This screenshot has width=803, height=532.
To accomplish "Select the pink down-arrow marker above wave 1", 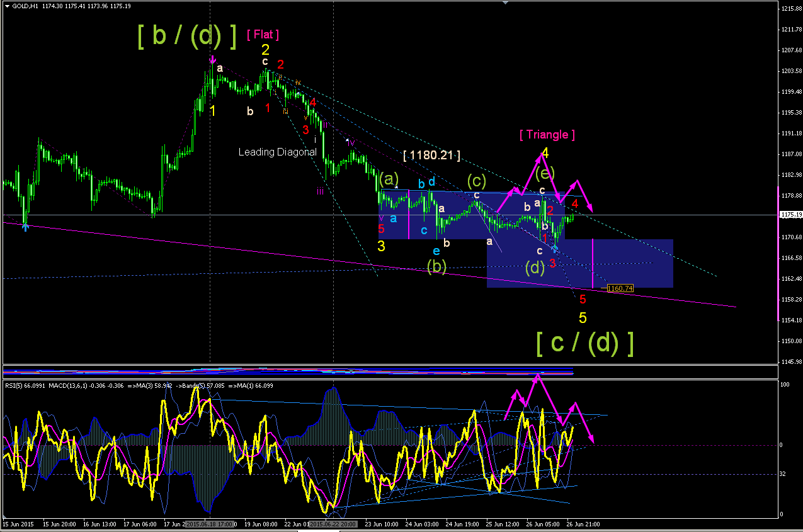I will [x=212, y=60].
